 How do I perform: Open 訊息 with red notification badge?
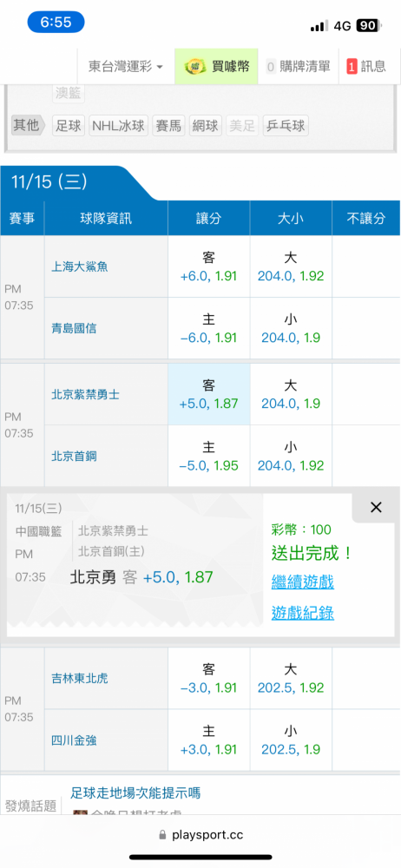[x=366, y=67]
